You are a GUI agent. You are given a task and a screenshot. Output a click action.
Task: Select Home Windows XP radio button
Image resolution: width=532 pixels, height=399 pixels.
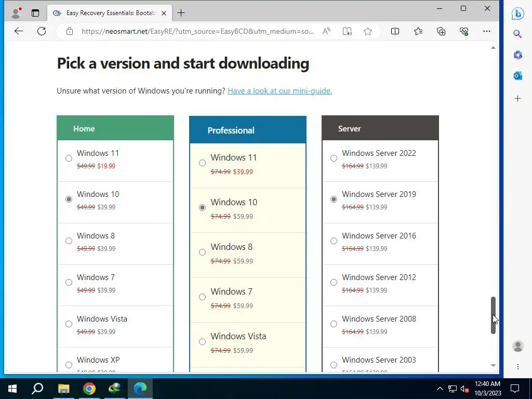(69, 365)
